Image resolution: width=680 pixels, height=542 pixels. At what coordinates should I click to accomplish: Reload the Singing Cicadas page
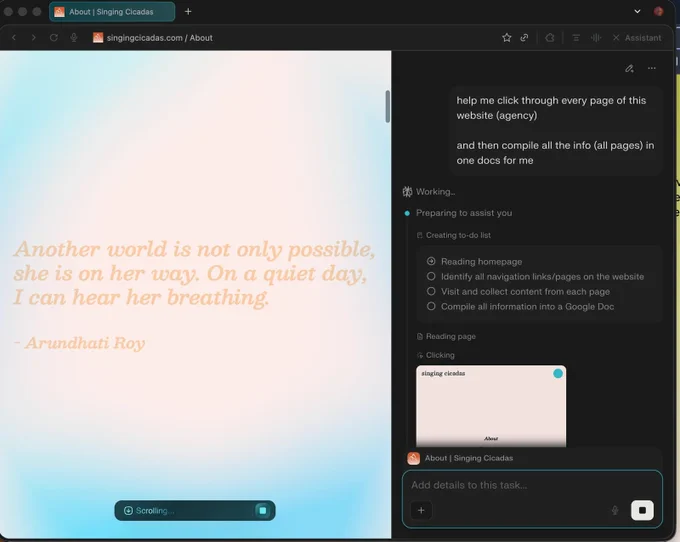click(53, 38)
